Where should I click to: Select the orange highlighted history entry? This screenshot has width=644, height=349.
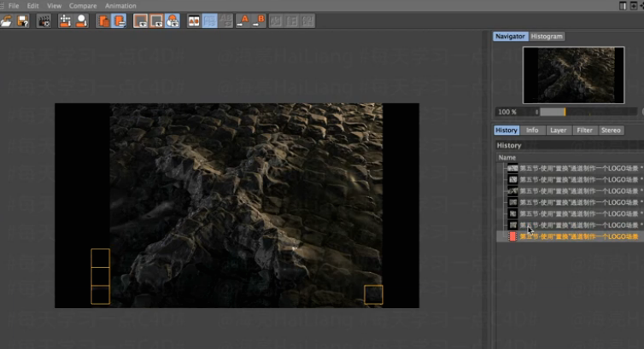[x=578, y=236]
